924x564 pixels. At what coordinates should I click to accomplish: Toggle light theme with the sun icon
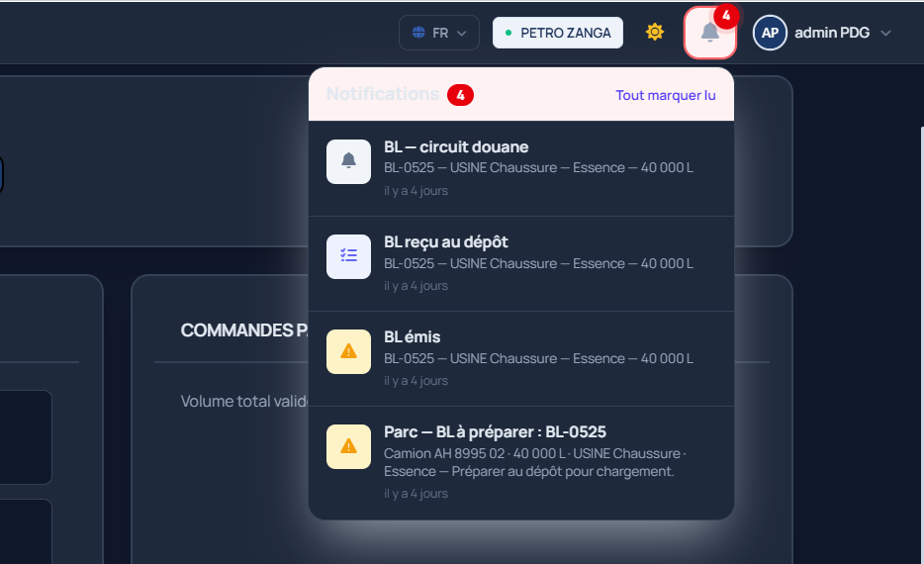655,32
